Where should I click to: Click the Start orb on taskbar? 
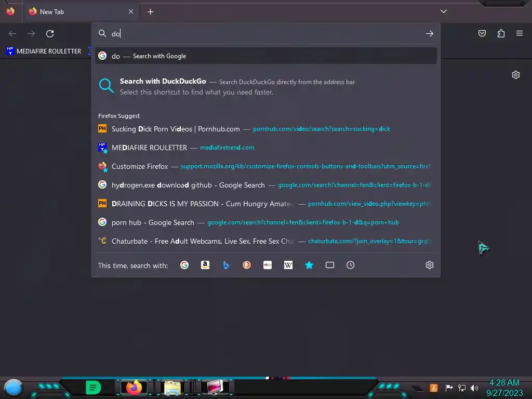coord(14,388)
